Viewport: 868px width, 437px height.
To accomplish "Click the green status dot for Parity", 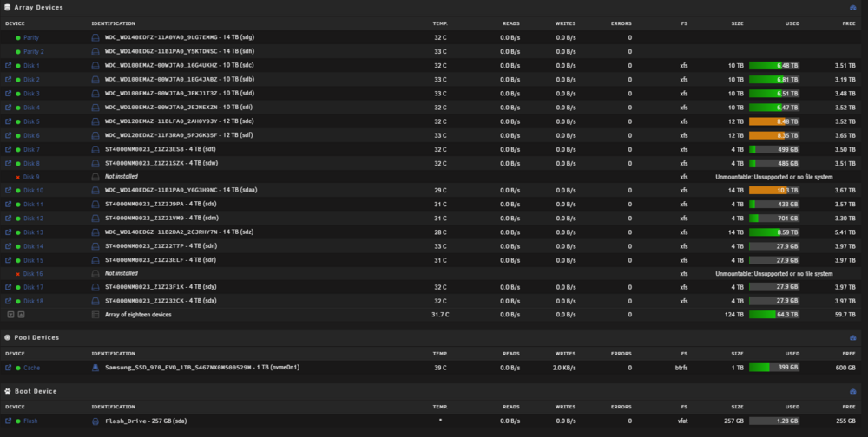I will click(x=18, y=37).
